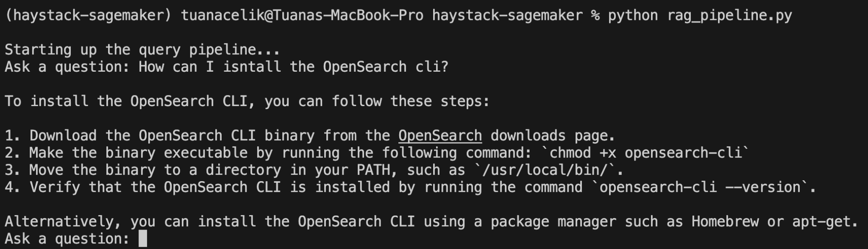
Task: Click the block cursor after the final 'Ask a question:'
Action: (x=143, y=238)
